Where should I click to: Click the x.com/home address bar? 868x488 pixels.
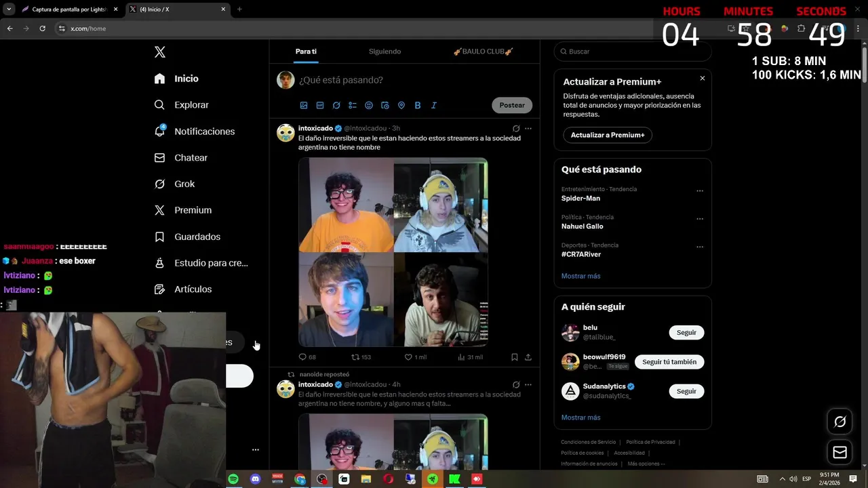pyautogui.click(x=353, y=28)
